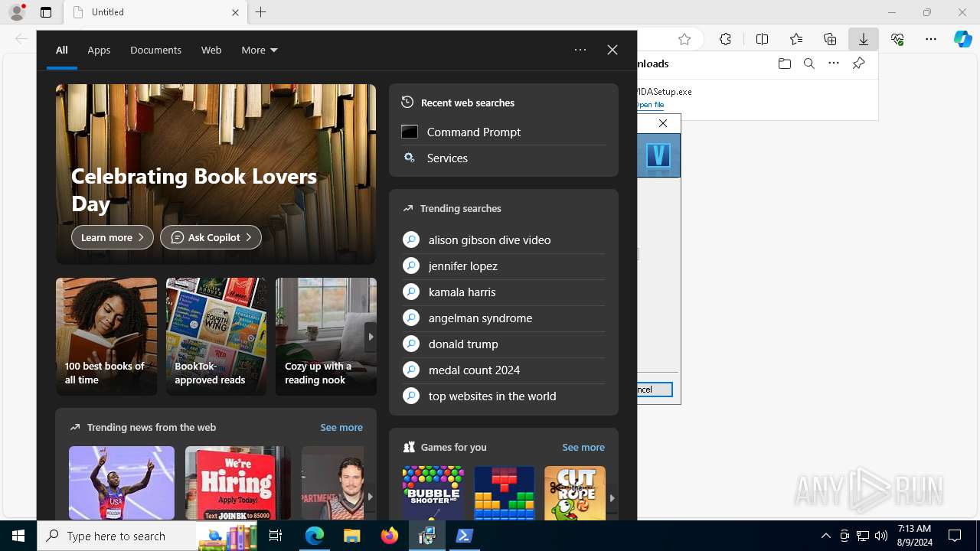Viewport: 980px width, 551px height.
Task: Add this page to favorites in Edge
Action: (x=684, y=39)
